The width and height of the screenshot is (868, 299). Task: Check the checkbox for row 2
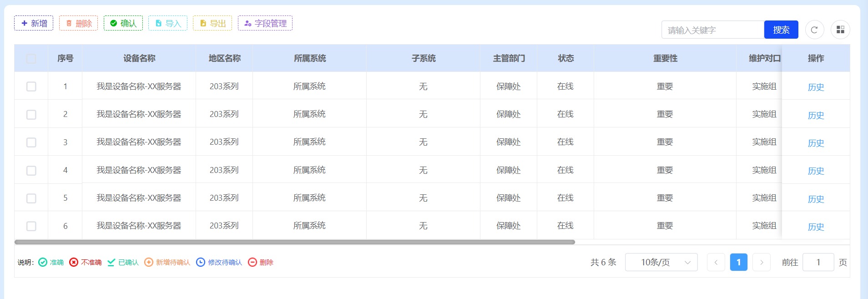click(31, 114)
